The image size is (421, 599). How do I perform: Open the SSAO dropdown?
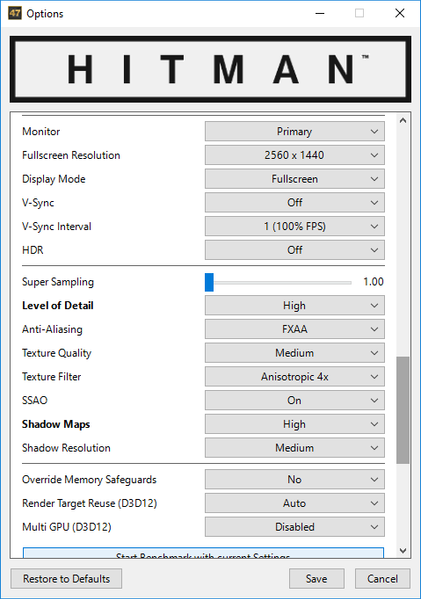click(295, 400)
